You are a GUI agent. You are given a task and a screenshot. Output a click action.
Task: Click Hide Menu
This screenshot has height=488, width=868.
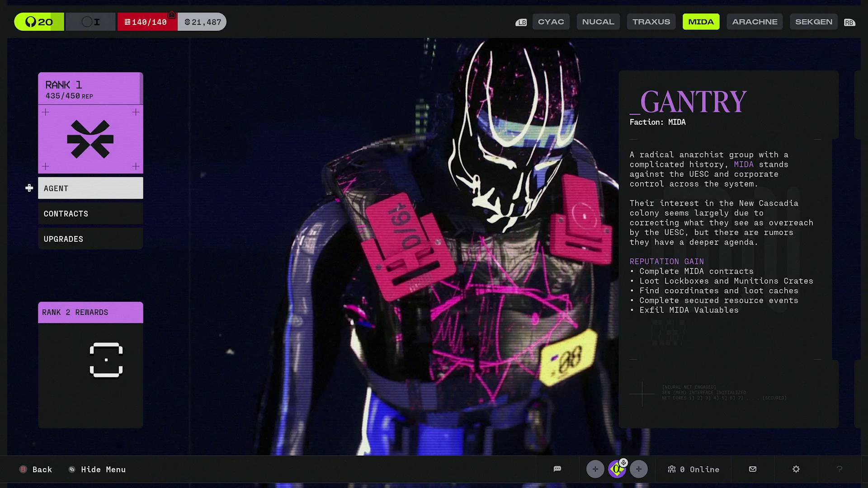(x=96, y=469)
